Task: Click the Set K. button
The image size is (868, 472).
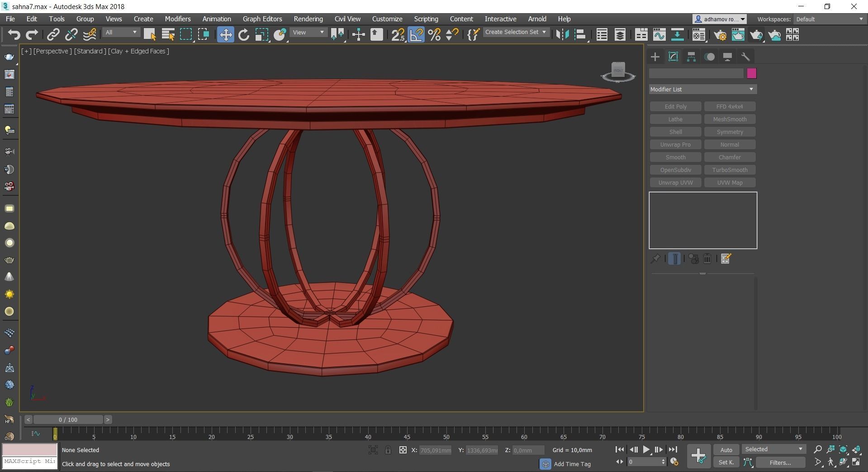Action: [726, 462]
